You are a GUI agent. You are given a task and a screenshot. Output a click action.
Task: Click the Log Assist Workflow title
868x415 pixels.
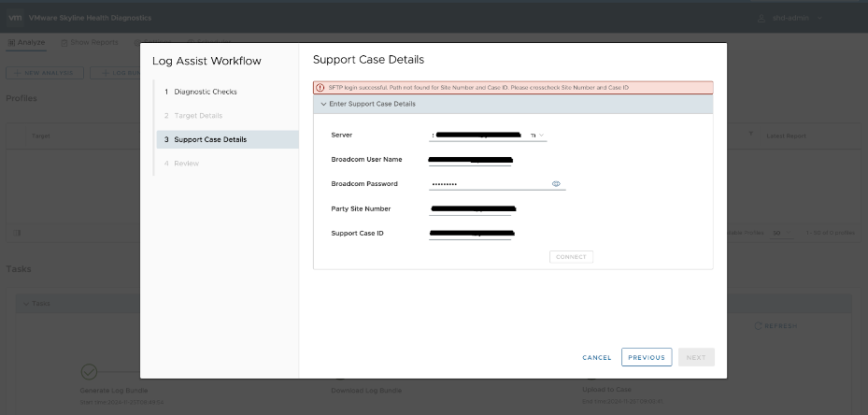pyautogui.click(x=206, y=61)
